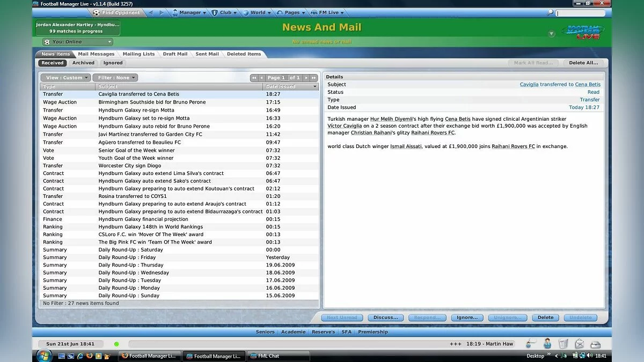
Task: Switch to the Archived news view
Action: [x=83, y=63]
